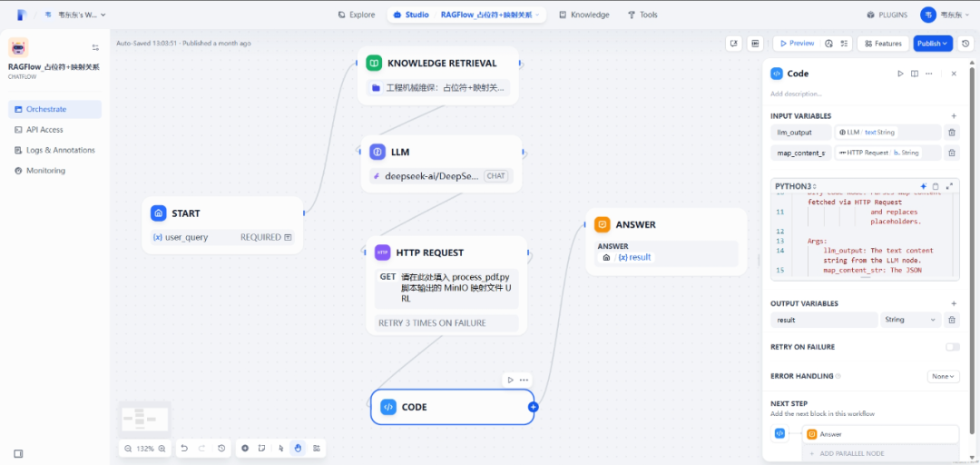Viewport: 980px width, 465px height.
Task: Select the HTTP REQUEST node
Action: tap(446, 285)
